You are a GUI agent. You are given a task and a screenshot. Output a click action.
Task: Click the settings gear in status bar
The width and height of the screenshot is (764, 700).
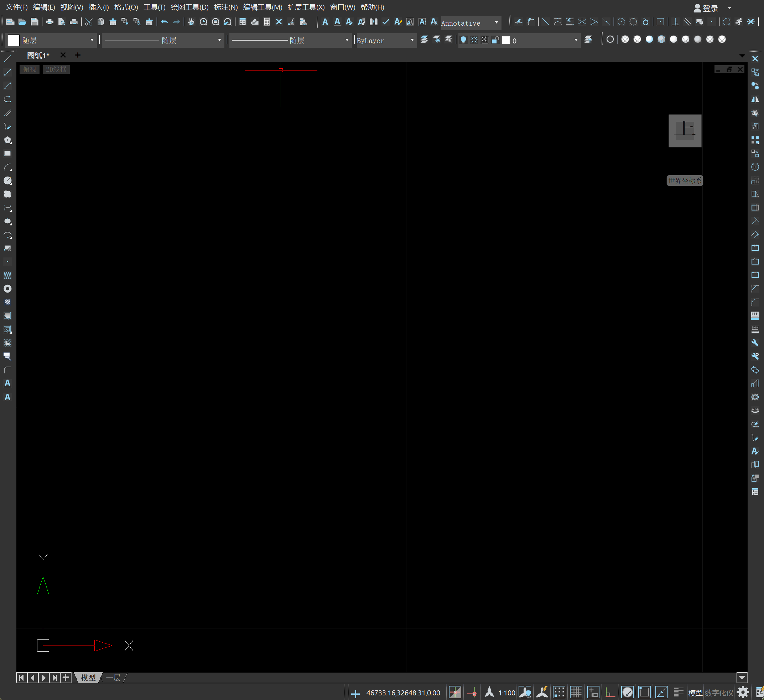point(743,693)
